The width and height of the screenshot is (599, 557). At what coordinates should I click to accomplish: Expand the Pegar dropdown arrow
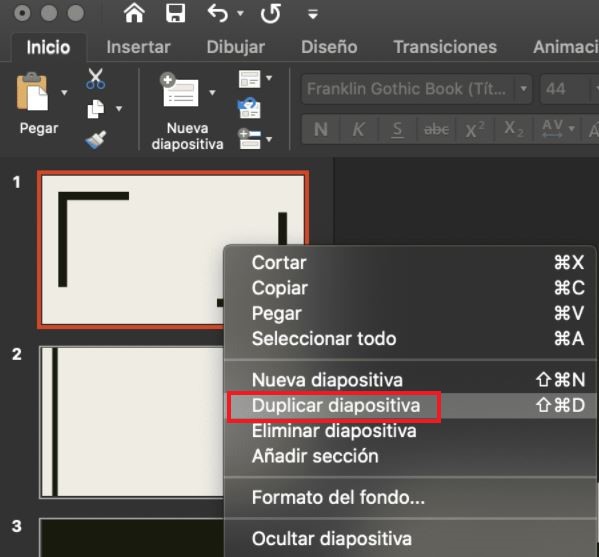tap(64, 92)
